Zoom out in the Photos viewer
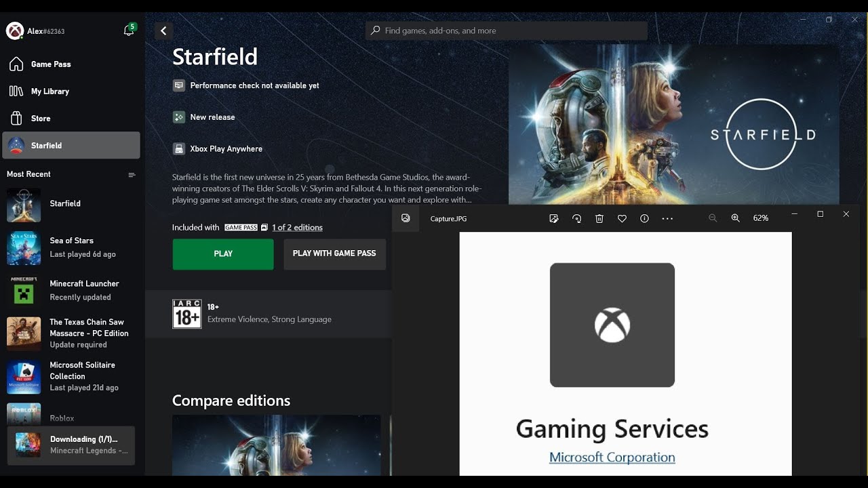 click(x=713, y=218)
